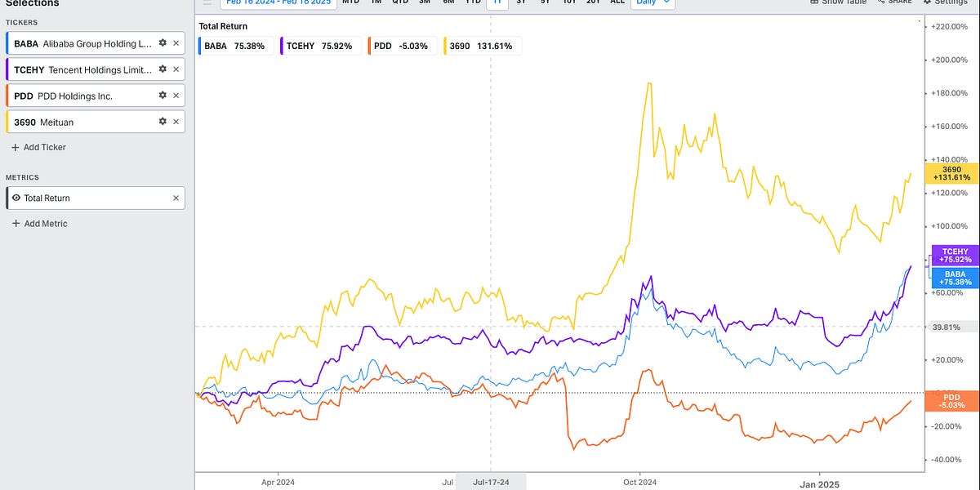Switch to the YTD period tab
Viewport: 980px width, 490px height.
point(472,2)
